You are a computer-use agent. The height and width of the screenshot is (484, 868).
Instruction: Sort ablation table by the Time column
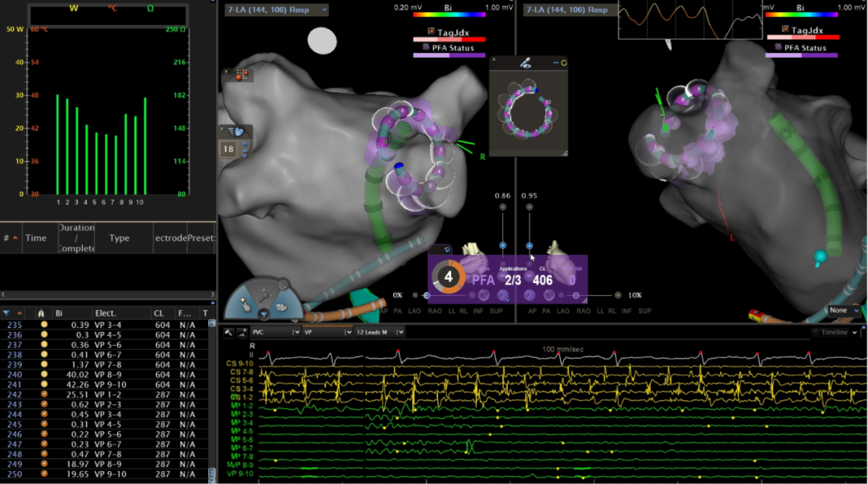coord(36,238)
